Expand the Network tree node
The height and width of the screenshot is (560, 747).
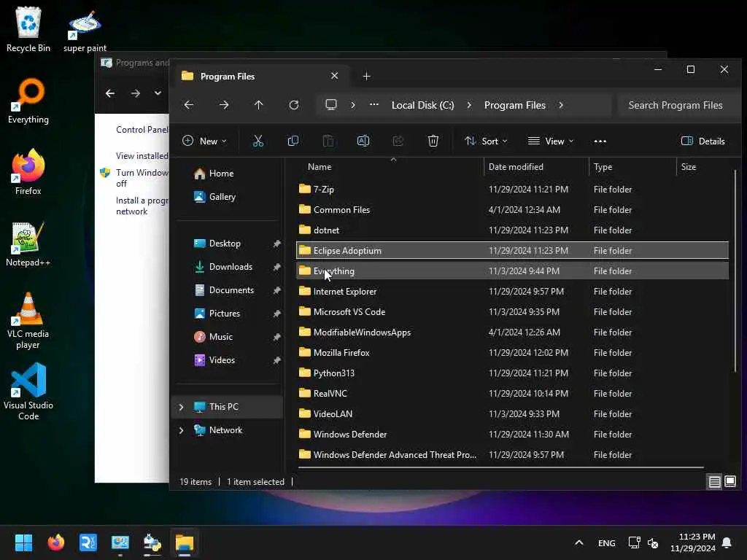click(181, 430)
